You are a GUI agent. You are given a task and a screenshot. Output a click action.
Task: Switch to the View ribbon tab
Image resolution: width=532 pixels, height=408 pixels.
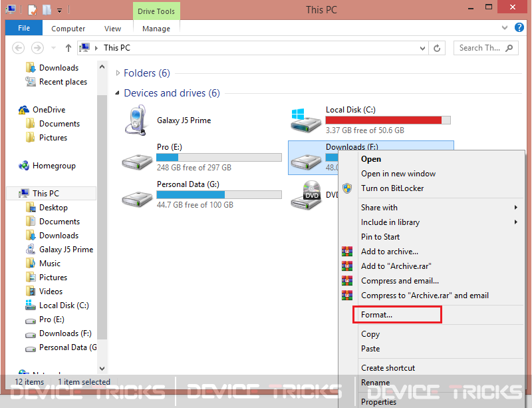point(112,29)
